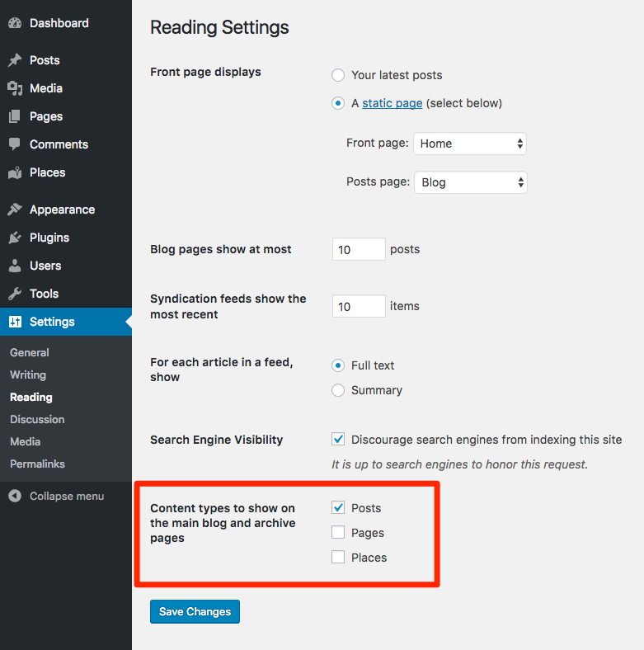
Task: Click the Plugins plug icon
Action: pos(15,238)
